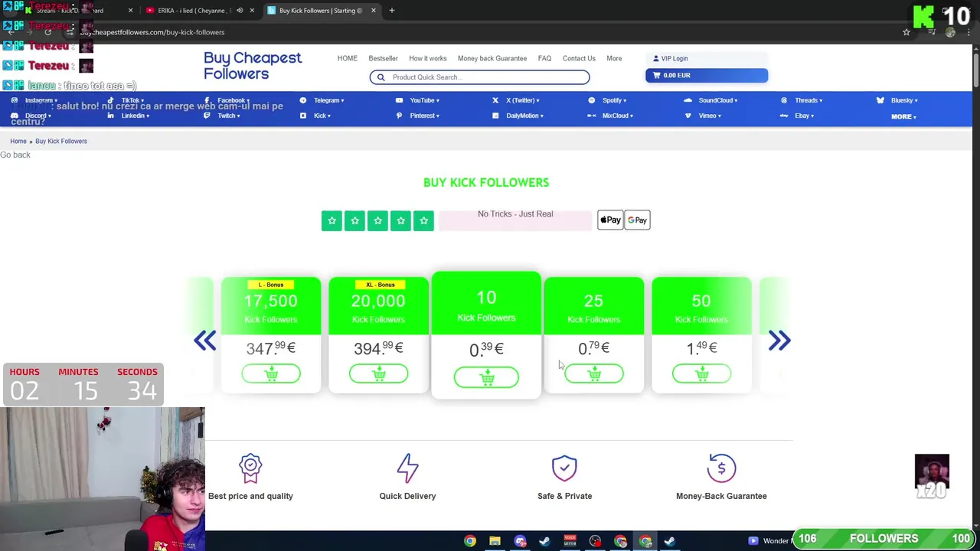The image size is (980, 551).
Task: Expand the Telegram services dropdown
Action: tap(328, 100)
